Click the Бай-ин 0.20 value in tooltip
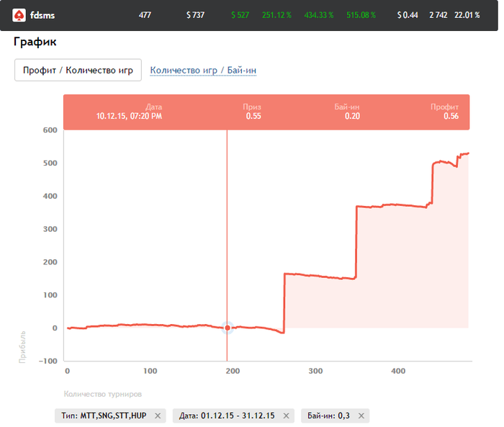Viewport: 504px width, 427px height. pyautogui.click(x=352, y=116)
